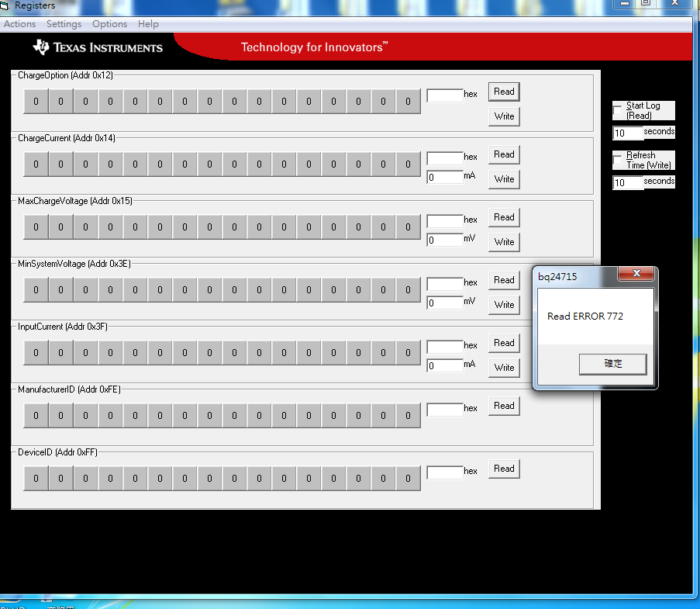Toggle the leftmost ChargeOption bit
700x609 pixels.
36,102
